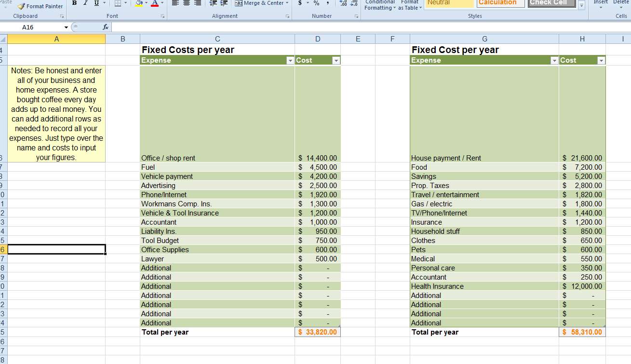Select column C header
The image size is (631, 364).
217,39
